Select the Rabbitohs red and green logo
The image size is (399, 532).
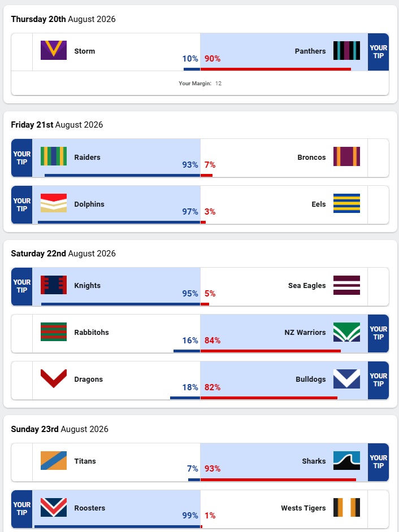54,332
